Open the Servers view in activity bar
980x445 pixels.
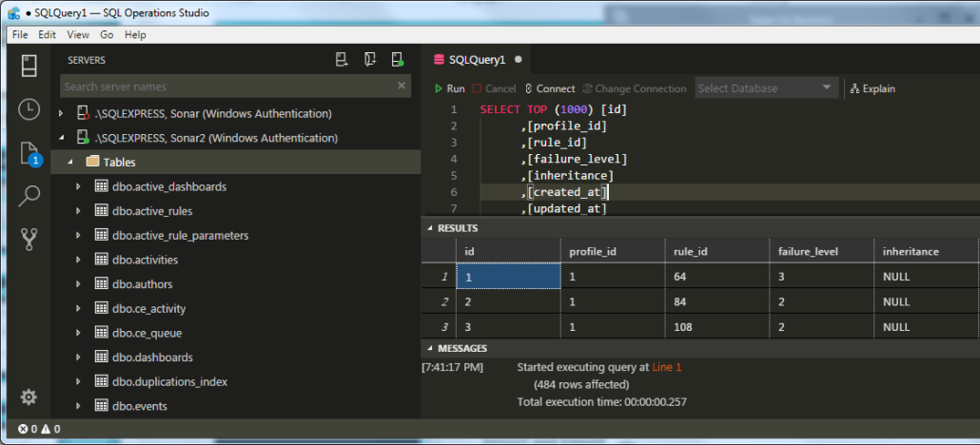point(29,66)
